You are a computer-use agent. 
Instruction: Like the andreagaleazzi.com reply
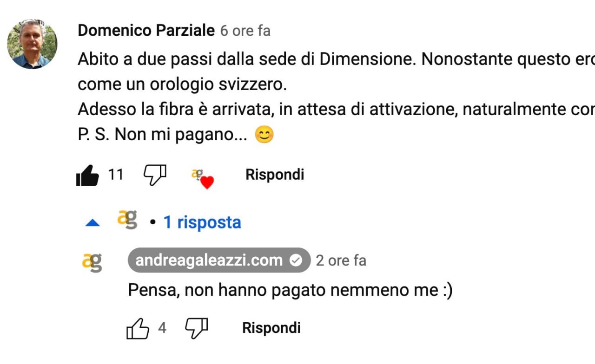138,329
